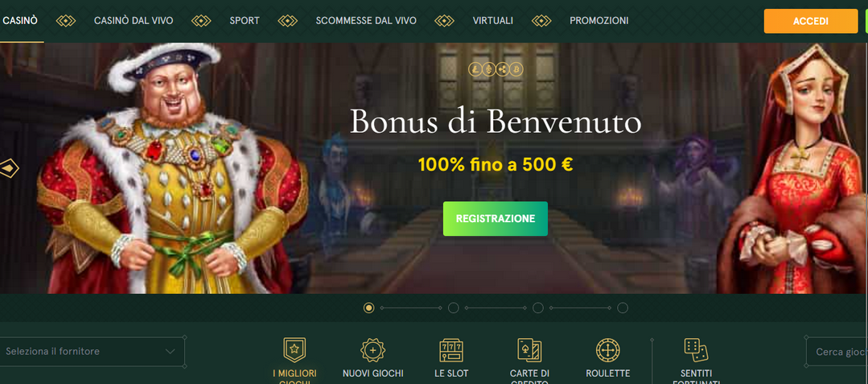Go to the Sport section

[x=245, y=20]
